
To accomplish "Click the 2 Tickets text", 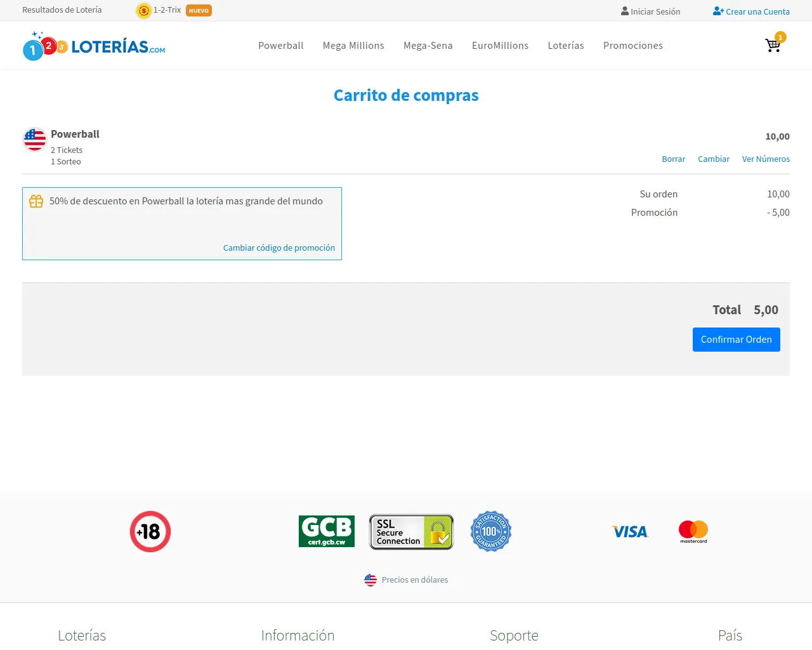I will (67, 150).
